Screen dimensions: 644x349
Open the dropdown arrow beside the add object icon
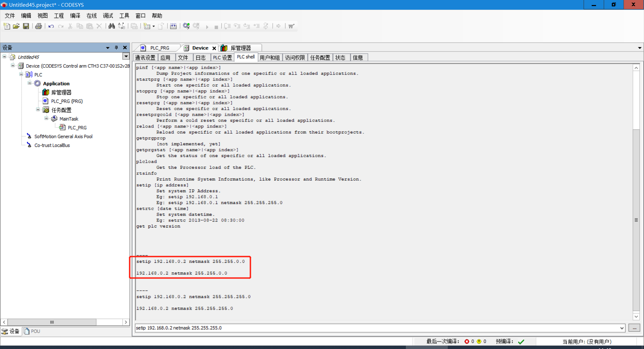tap(154, 26)
